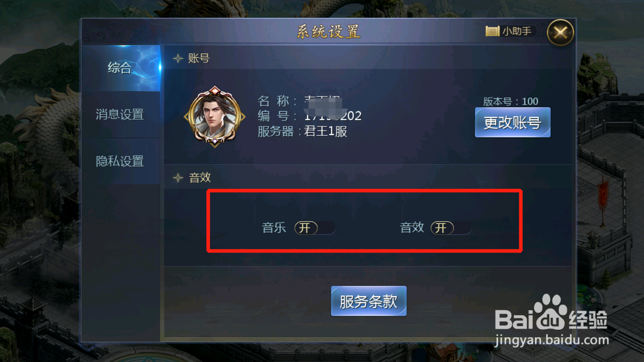Open the 隐私设置 privacy tab
Screen dimensions: 644x362
[x=121, y=161]
